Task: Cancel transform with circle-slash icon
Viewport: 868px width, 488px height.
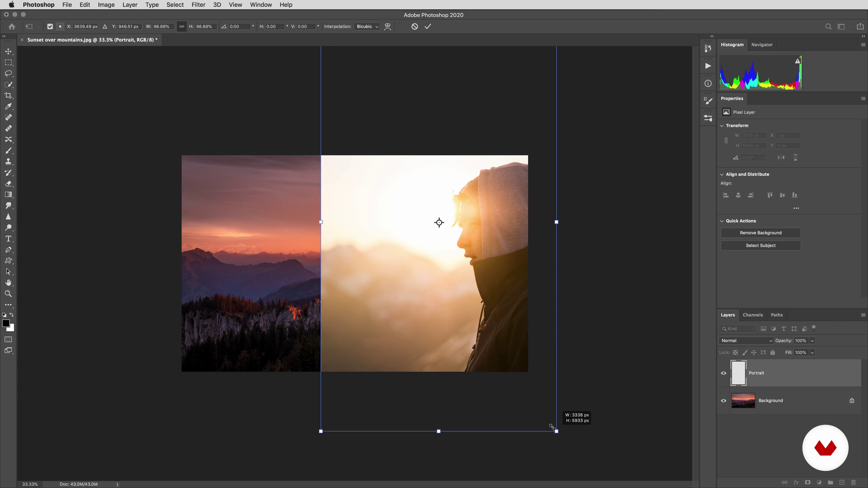Action: [x=415, y=27]
